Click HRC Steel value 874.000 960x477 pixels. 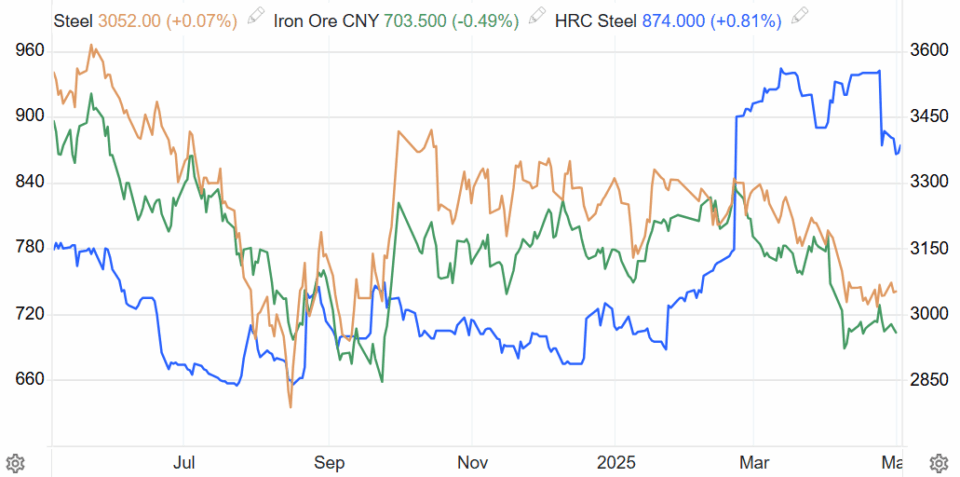click(673, 21)
